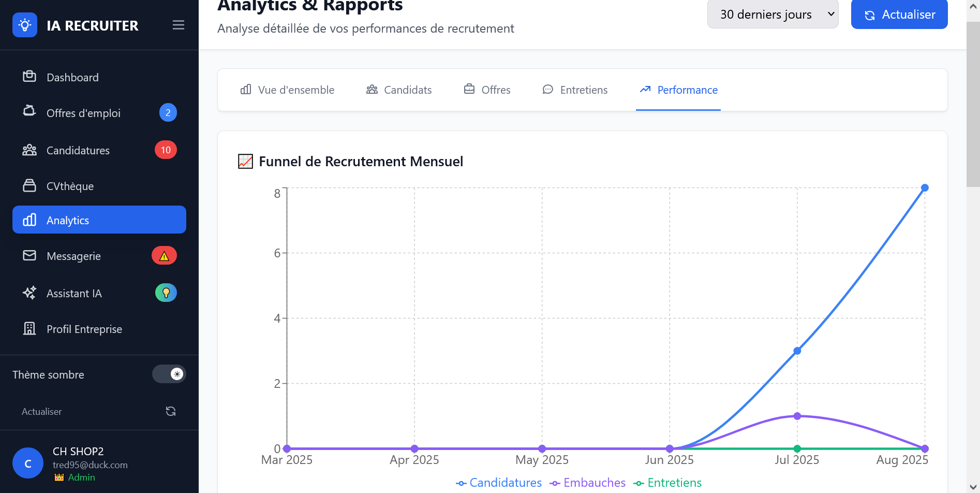Click the sidebar Actualiser refresh icon
The image size is (980, 493).
171,411
